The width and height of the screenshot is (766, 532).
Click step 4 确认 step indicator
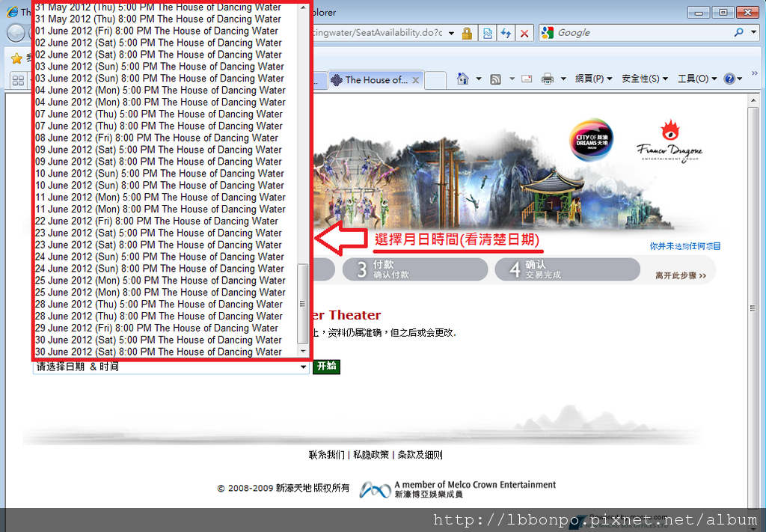[567, 269]
